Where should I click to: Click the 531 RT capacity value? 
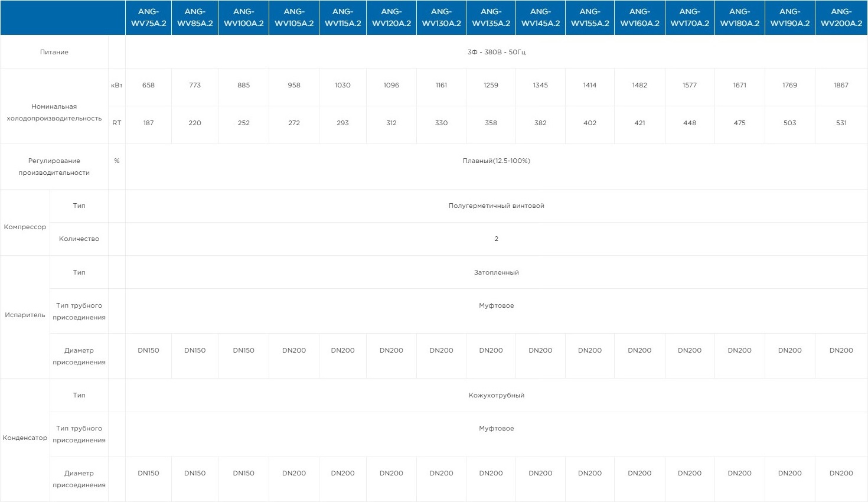click(841, 123)
